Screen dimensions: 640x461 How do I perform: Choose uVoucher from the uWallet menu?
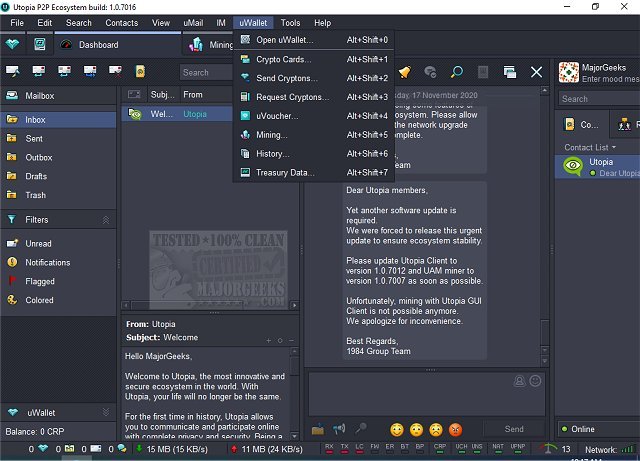(x=313, y=116)
